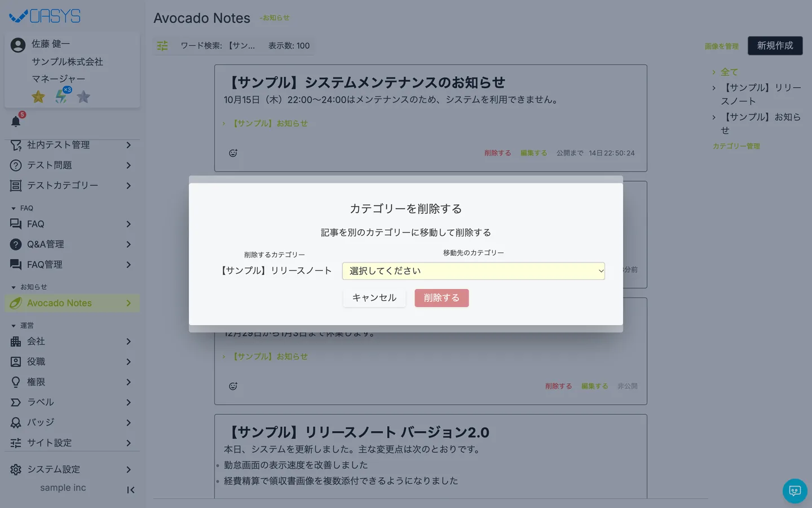Viewport: 812px width, 508px height.
Task: Click the システム設定 gear icon
Action: (16, 470)
